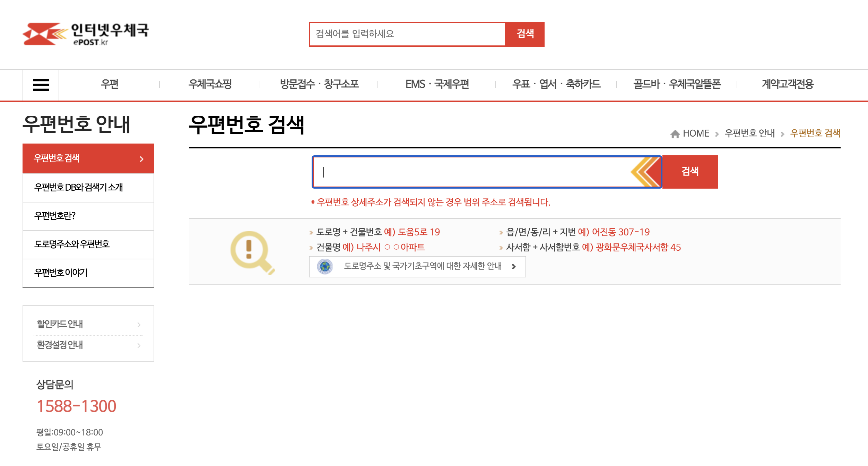The height and width of the screenshot is (466, 868).
Task: Click the top site 검색 button
Action: [525, 34]
